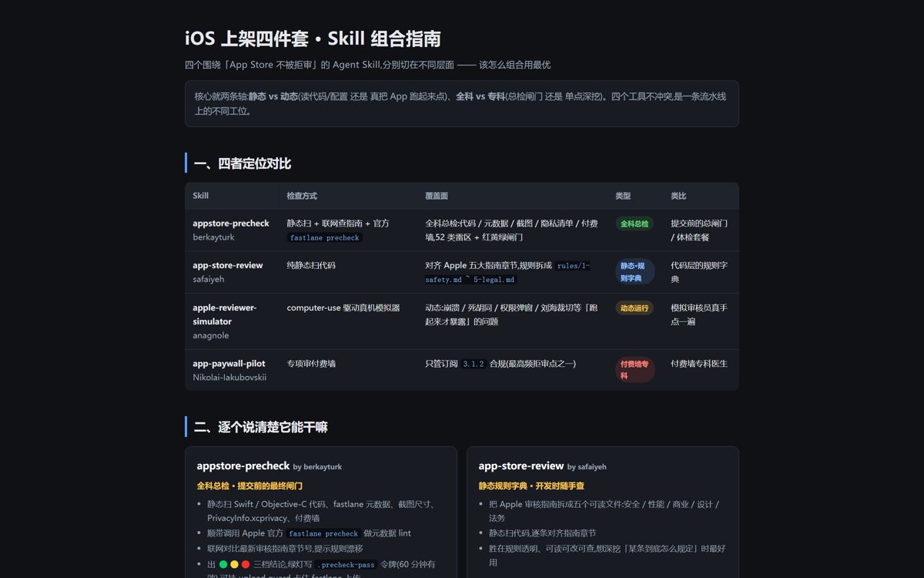
Task: Click the card subtitle 静态规则字典 · 开发时随手查
Action: pyautogui.click(x=531, y=486)
